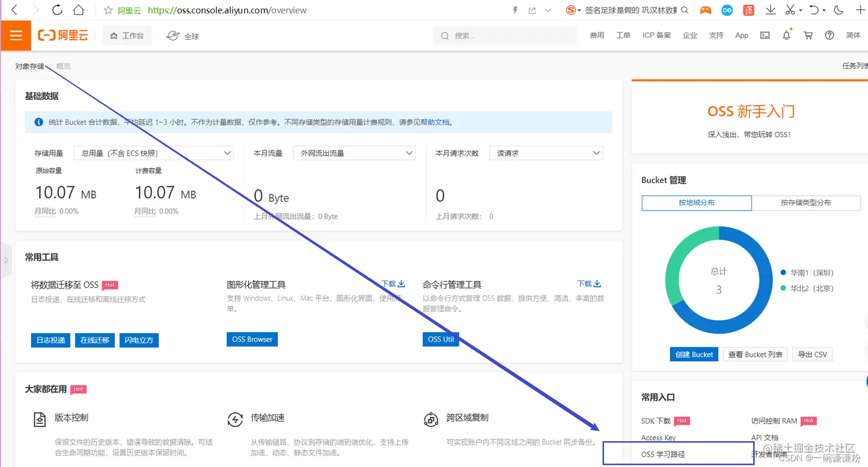Expand the 读请求 dropdown

(x=546, y=153)
